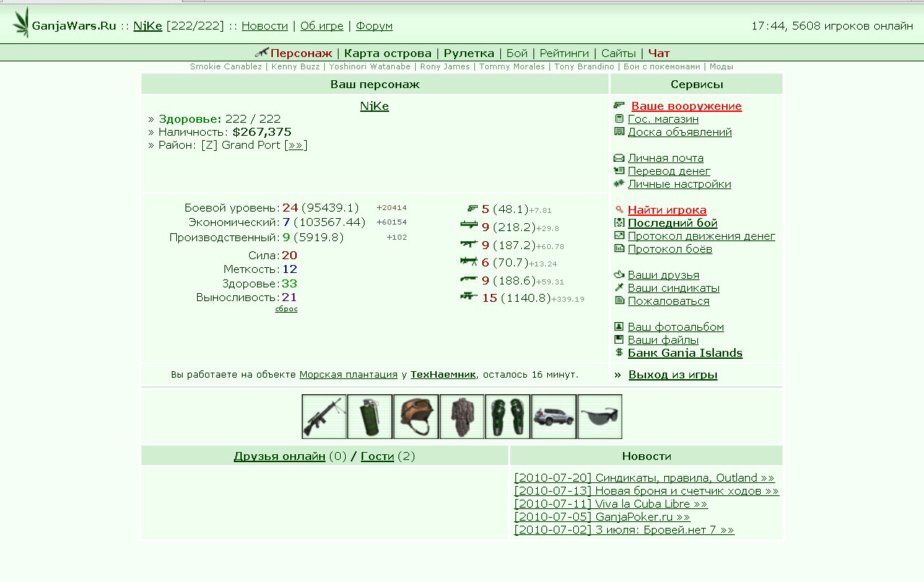Open the Рулетка menu item
The width and height of the screenshot is (924, 582).
469,53
